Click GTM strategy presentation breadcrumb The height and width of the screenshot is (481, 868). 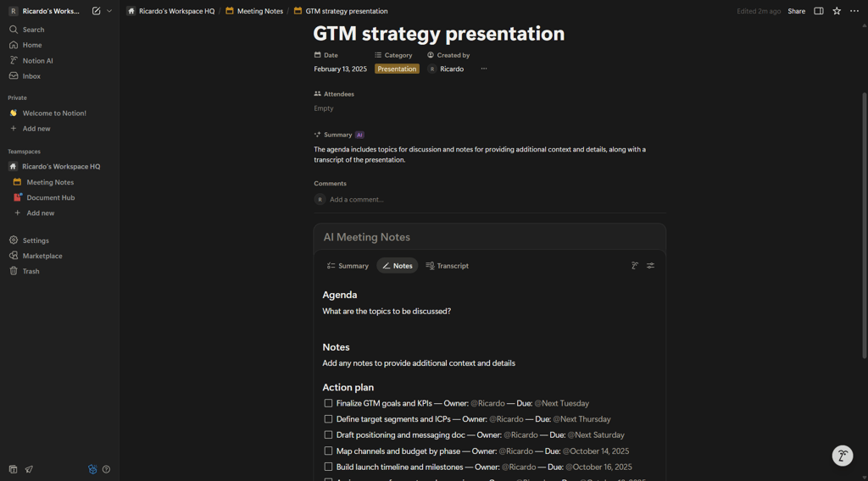[x=341, y=11]
